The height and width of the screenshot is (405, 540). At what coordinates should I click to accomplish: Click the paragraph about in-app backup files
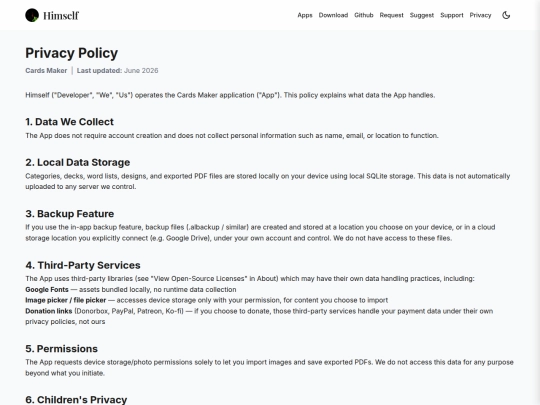[260, 233]
